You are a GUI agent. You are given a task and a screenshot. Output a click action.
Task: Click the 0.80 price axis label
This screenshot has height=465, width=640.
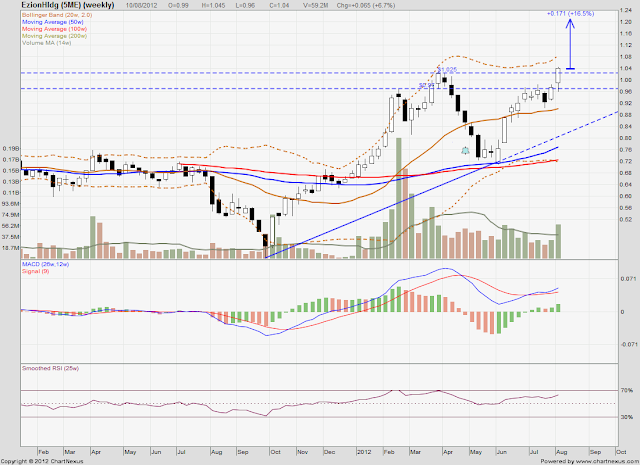tap(626, 138)
